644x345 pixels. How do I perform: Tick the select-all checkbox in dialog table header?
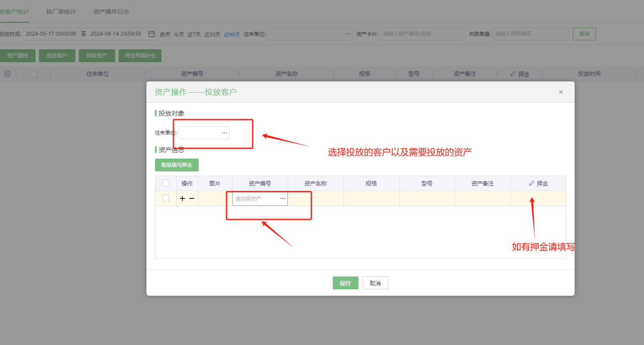[166, 183]
